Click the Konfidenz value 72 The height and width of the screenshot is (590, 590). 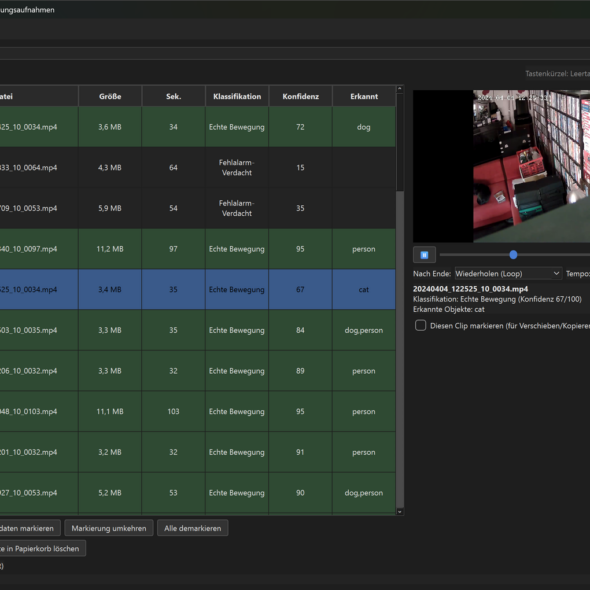point(300,127)
